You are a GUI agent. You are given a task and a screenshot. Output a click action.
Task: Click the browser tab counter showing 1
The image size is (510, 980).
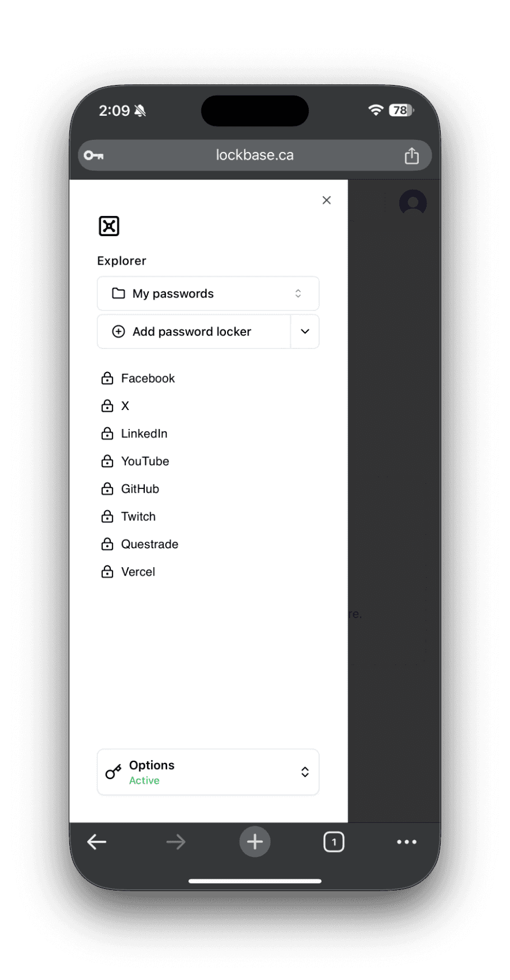click(334, 841)
